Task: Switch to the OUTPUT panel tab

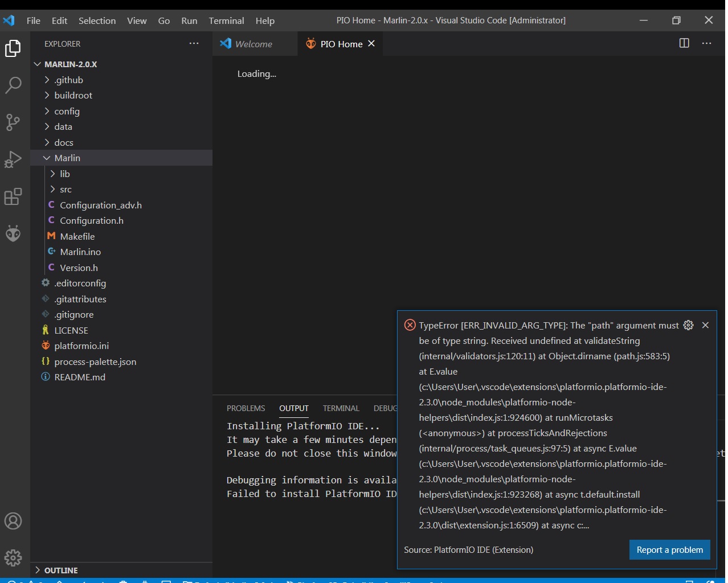Action: point(294,408)
